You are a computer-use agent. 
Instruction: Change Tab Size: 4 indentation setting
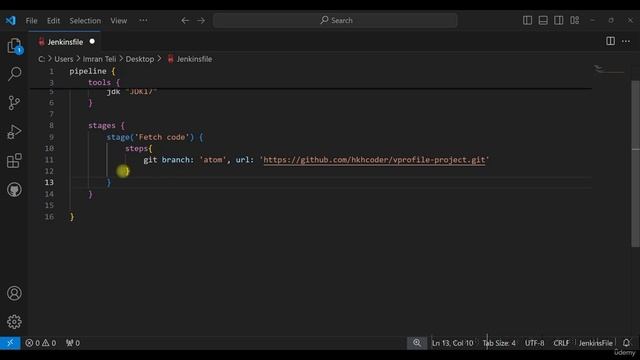click(x=499, y=343)
